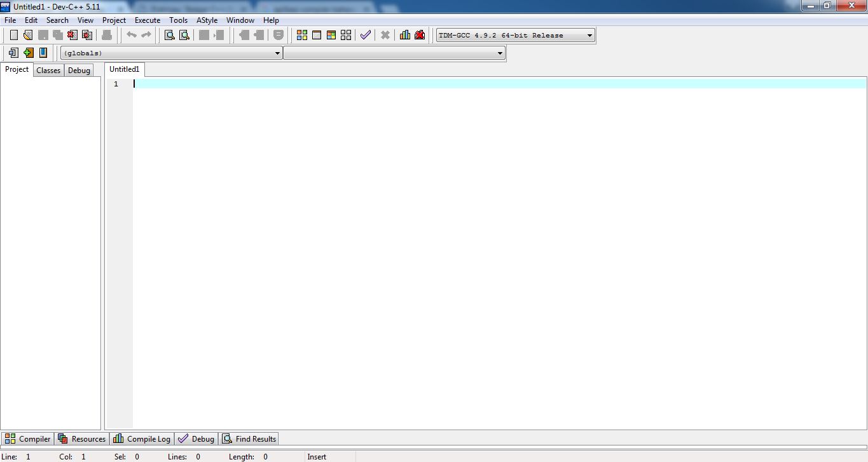Open the Project menu
The height and width of the screenshot is (462, 868).
(x=114, y=20)
